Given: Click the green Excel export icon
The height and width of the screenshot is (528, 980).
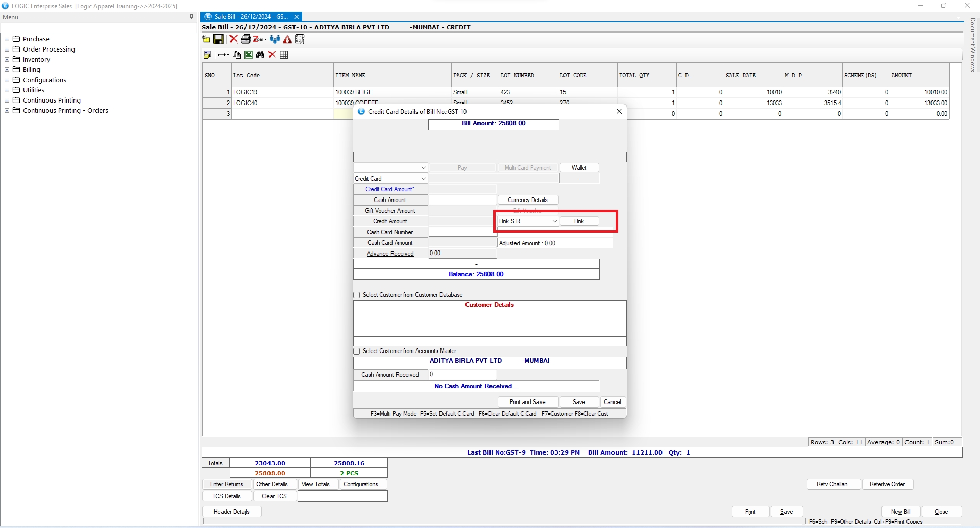Looking at the screenshot, I should coord(249,55).
